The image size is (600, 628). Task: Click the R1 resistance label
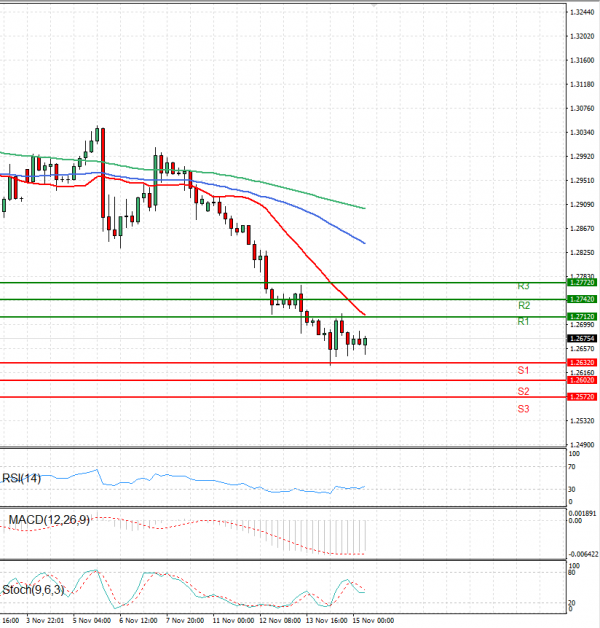point(523,322)
